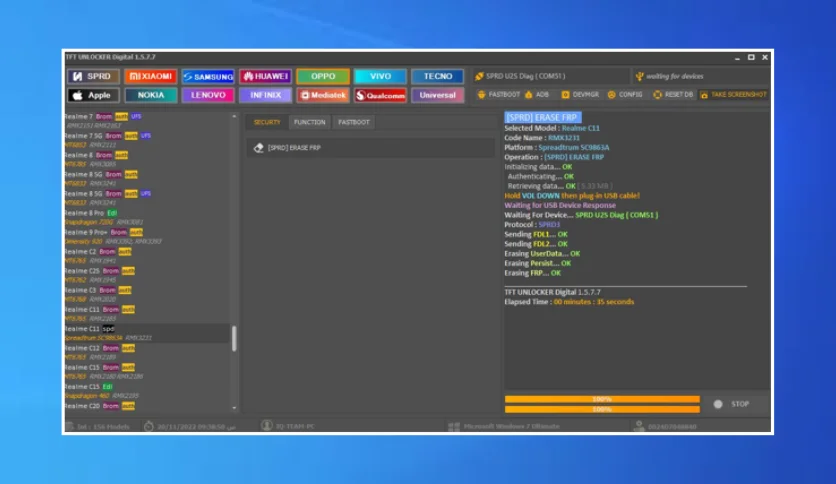This screenshot has width=836, height=484.
Task: Click the waiting for devices status
Action: [669, 76]
